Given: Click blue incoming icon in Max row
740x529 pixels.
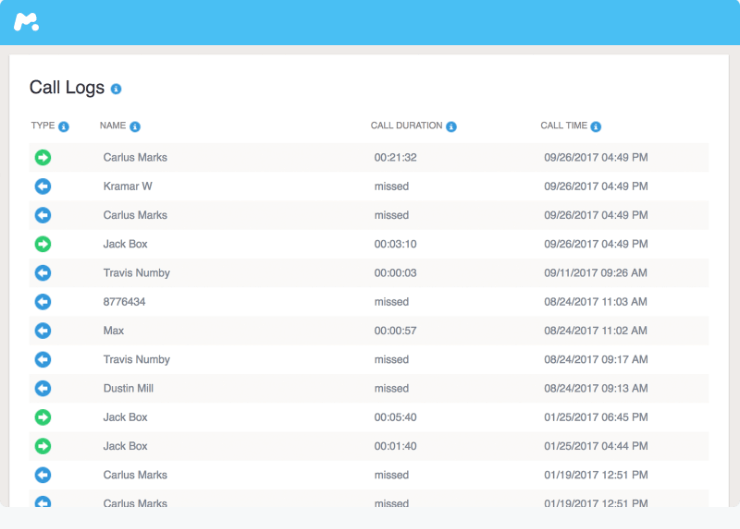Looking at the screenshot, I should [42, 331].
